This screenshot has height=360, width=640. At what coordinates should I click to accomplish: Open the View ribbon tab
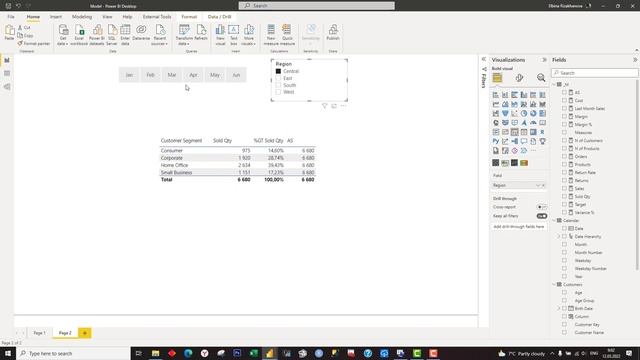point(107,17)
